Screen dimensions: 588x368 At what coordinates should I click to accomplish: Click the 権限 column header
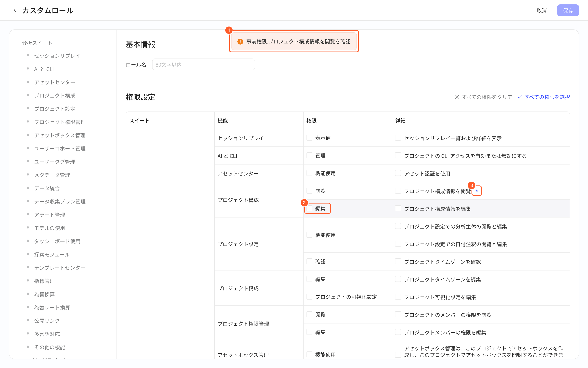click(311, 121)
